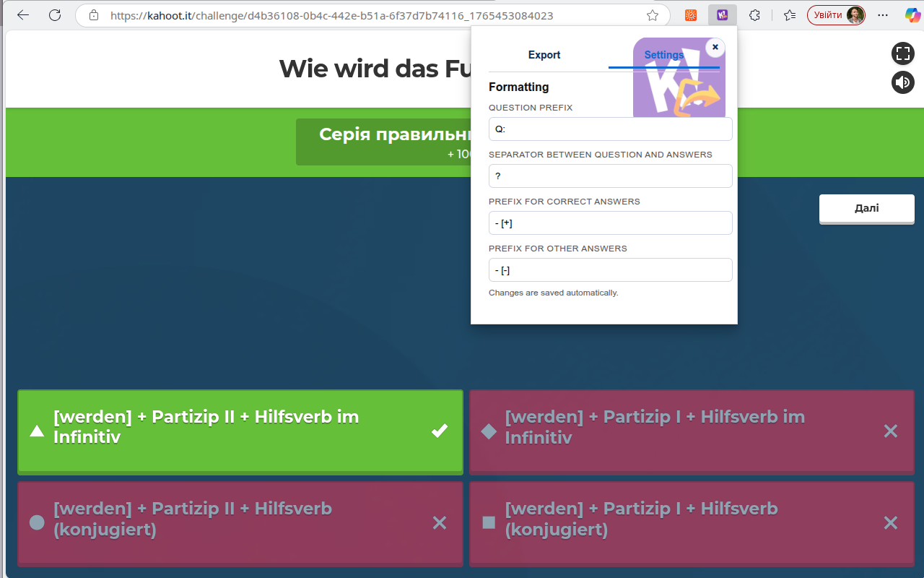Image resolution: width=924 pixels, height=578 pixels.
Task: Select the Partizip I Hilfsverb (konjugiert) answer
Action: pyautogui.click(x=692, y=523)
